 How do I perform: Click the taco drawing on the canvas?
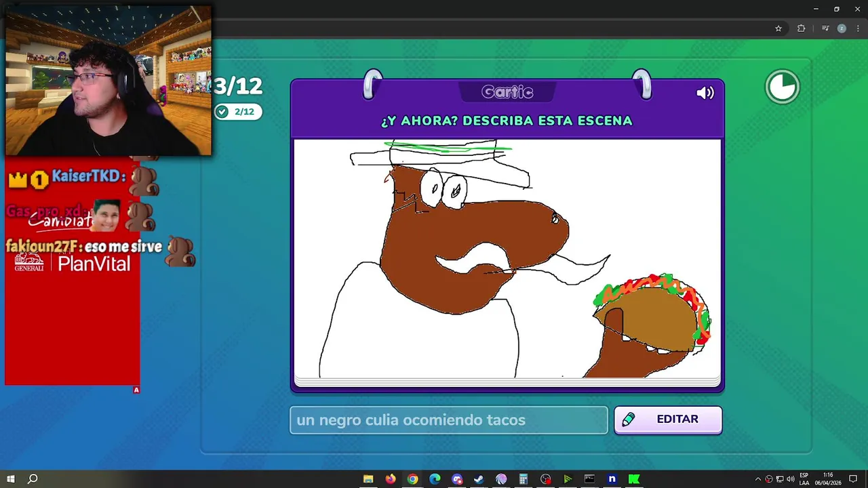(652, 314)
